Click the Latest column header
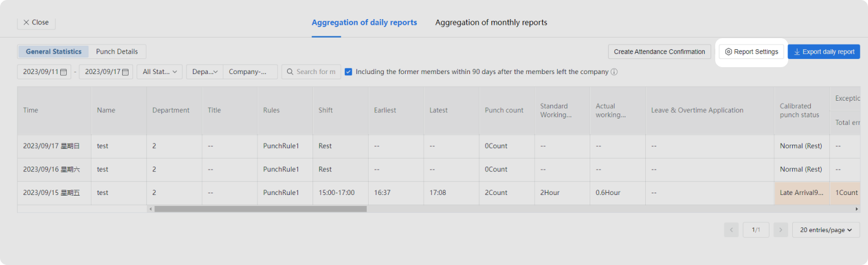Image resolution: width=868 pixels, height=265 pixels. [x=451, y=111]
